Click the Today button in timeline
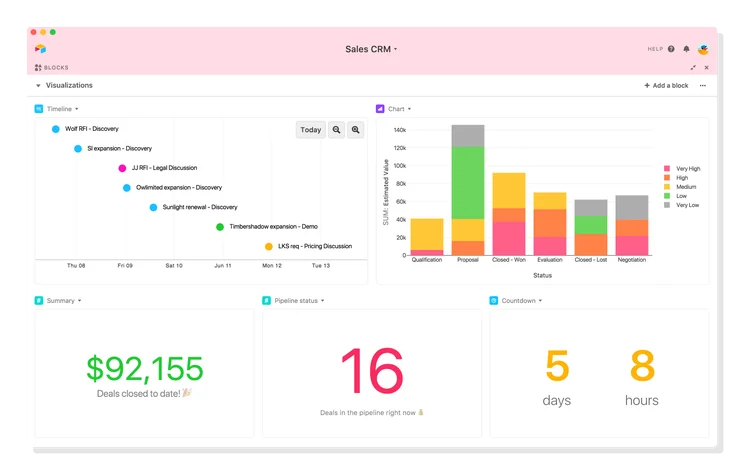 pos(311,130)
